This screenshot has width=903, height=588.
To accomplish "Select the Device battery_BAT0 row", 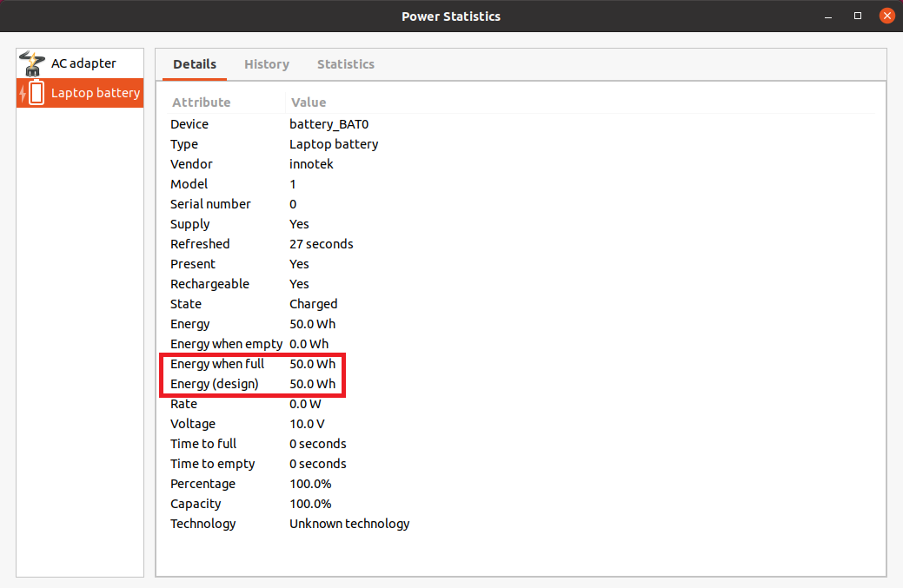I will tap(261, 123).
